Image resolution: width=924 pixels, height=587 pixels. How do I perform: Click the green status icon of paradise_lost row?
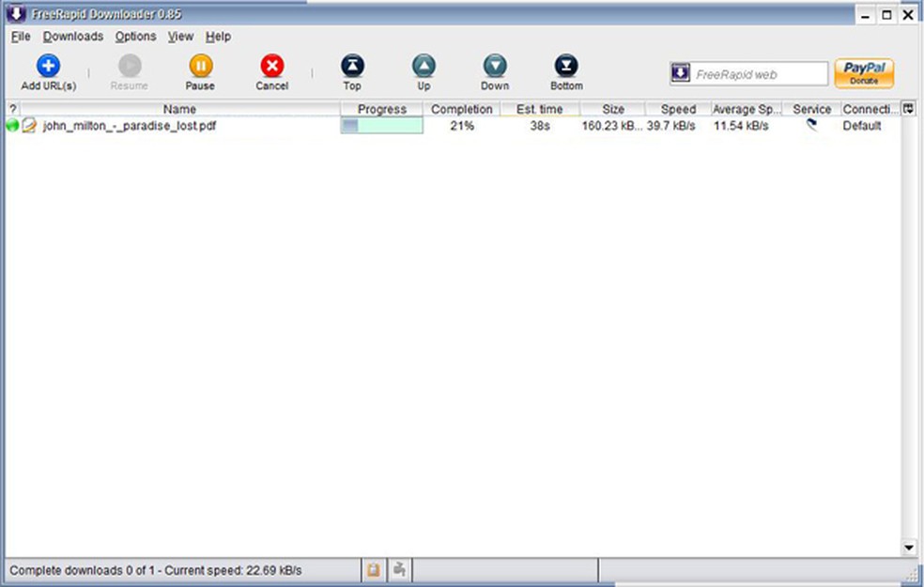[x=12, y=126]
